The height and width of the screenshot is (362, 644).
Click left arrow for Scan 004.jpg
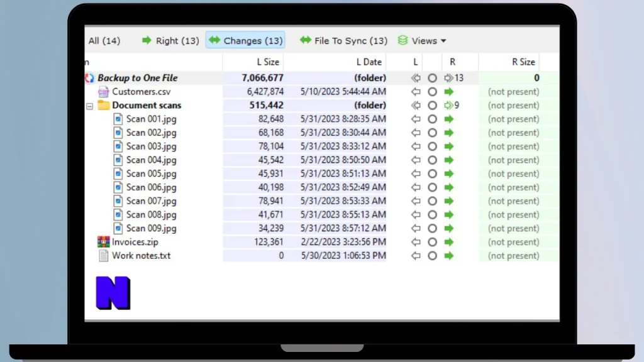point(416,160)
